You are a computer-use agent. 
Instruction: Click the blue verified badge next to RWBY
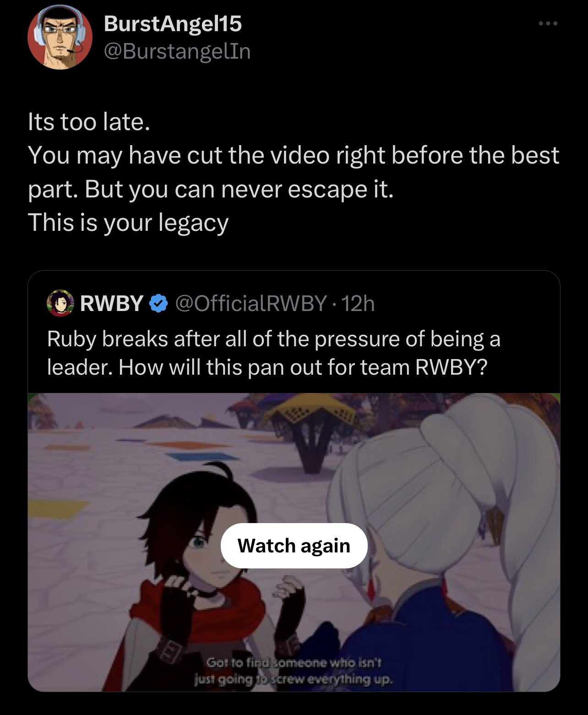[158, 304]
